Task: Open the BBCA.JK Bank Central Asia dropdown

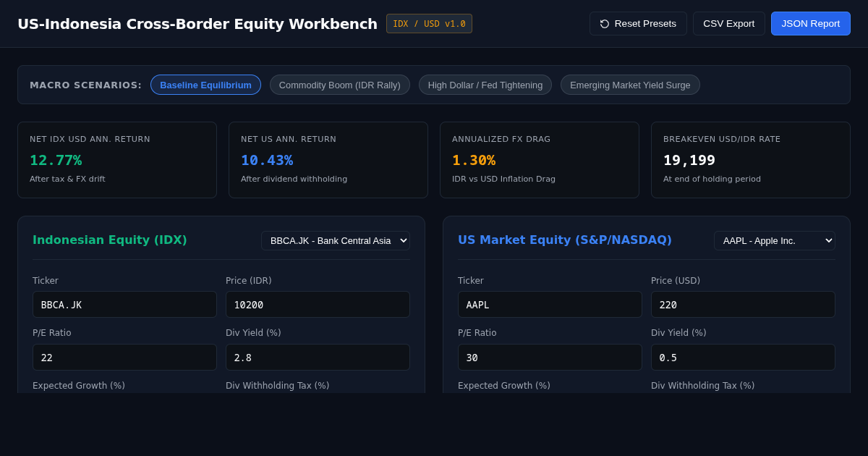Action: pos(336,240)
